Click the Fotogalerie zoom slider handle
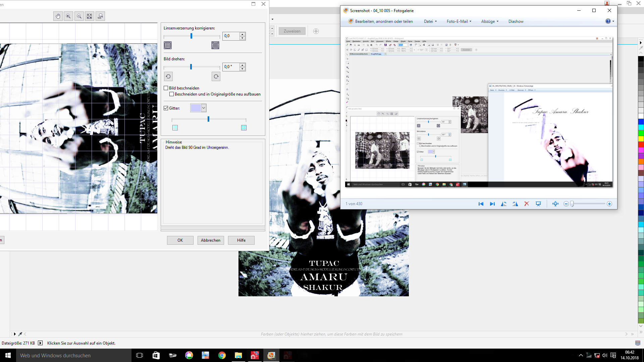644x362 pixels. pos(572,204)
